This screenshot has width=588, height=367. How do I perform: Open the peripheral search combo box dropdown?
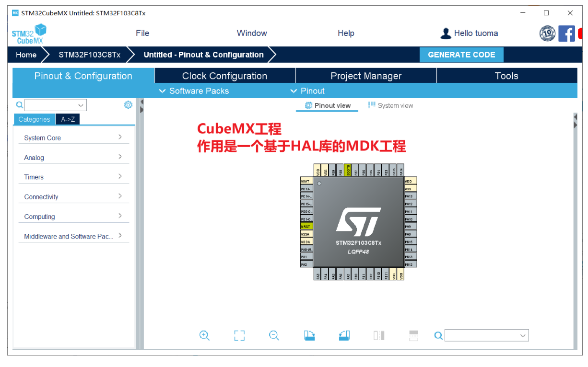click(80, 105)
